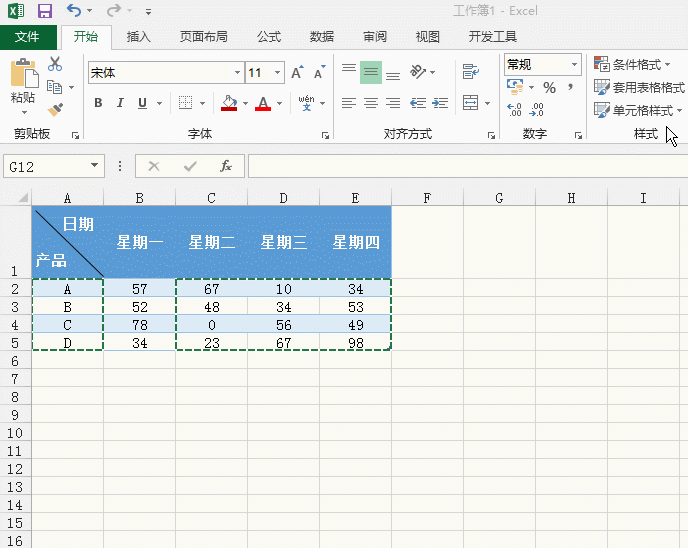Select the cell containing 78
This screenshot has width=688, height=548.
click(140, 325)
